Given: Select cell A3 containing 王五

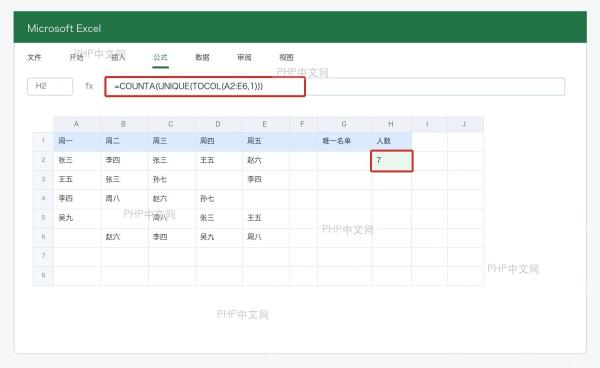Looking at the screenshot, I should click(x=77, y=179).
